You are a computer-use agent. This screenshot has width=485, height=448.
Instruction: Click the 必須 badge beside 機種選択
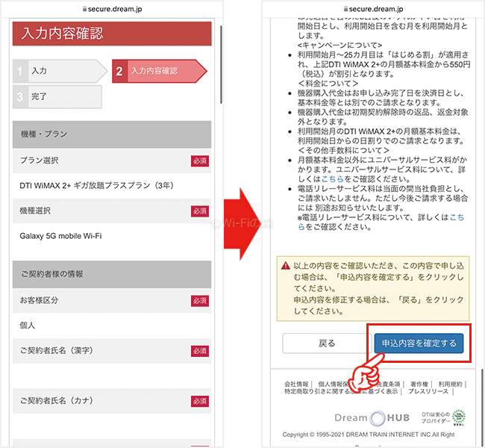[200, 211]
